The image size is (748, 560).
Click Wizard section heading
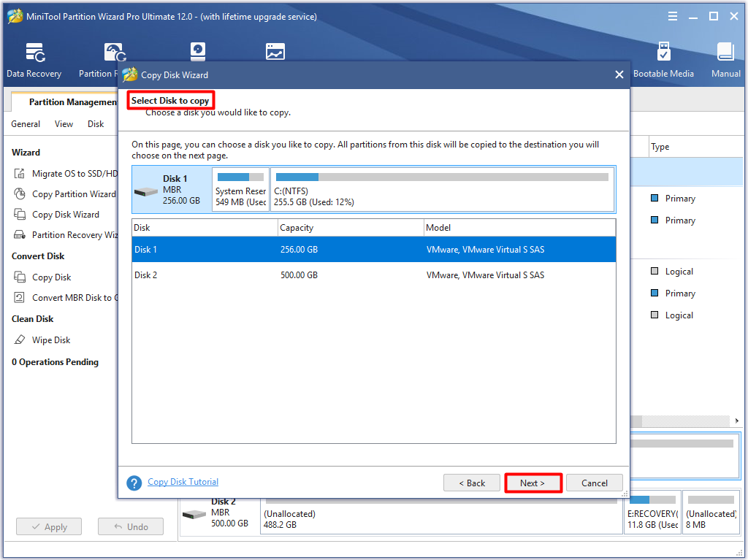pyautogui.click(x=26, y=153)
